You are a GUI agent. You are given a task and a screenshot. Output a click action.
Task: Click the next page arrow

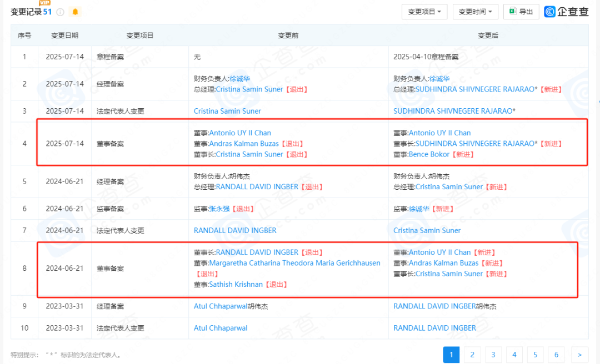pyautogui.click(x=579, y=355)
